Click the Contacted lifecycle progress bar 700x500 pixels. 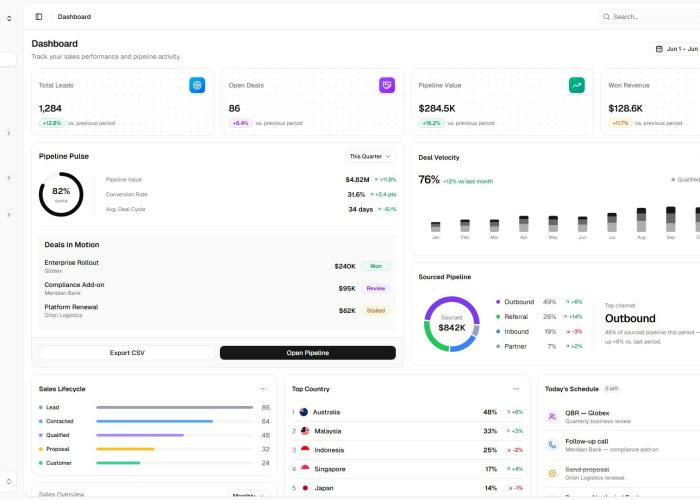[175, 421]
